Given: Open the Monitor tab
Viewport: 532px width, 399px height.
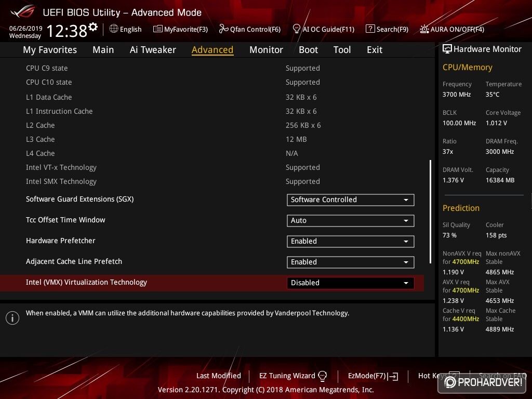Looking at the screenshot, I should (x=266, y=50).
